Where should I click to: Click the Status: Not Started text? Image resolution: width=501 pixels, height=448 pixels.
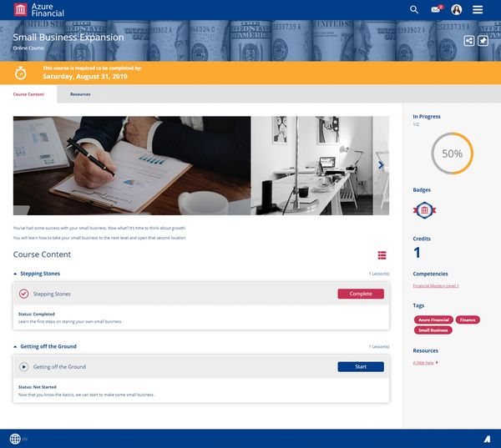point(37,387)
